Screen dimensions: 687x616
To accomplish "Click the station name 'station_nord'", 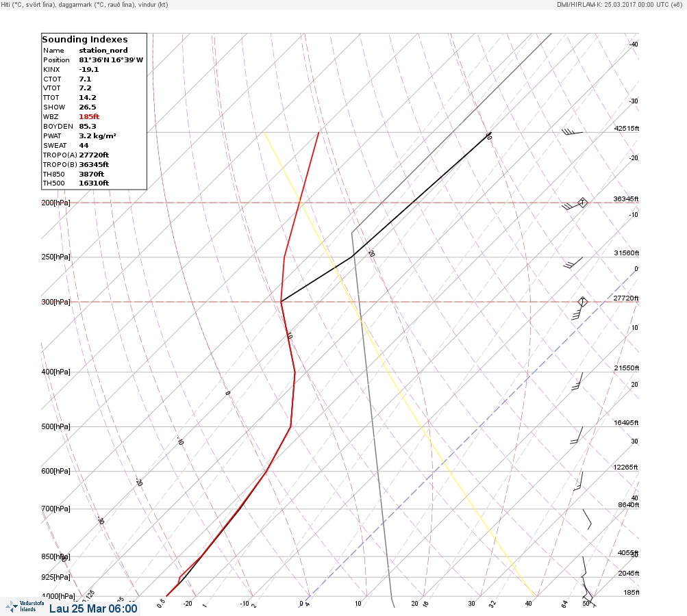I will 103,51.
